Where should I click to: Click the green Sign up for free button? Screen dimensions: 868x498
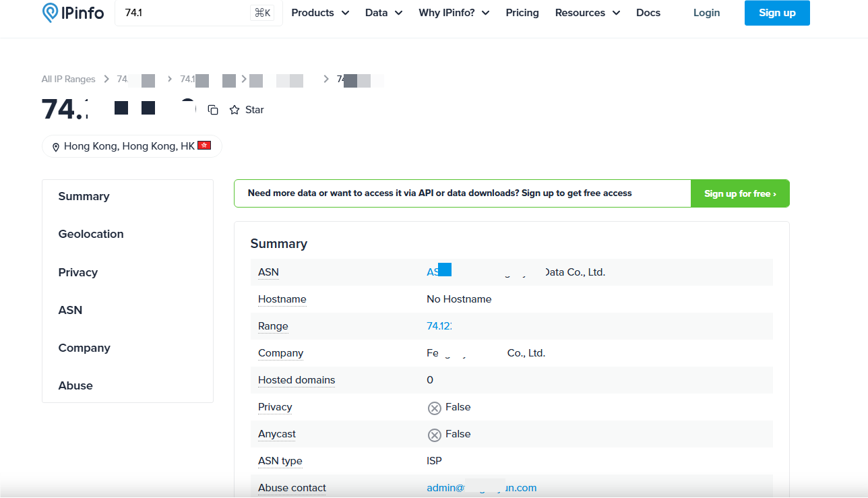click(x=740, y=193)
